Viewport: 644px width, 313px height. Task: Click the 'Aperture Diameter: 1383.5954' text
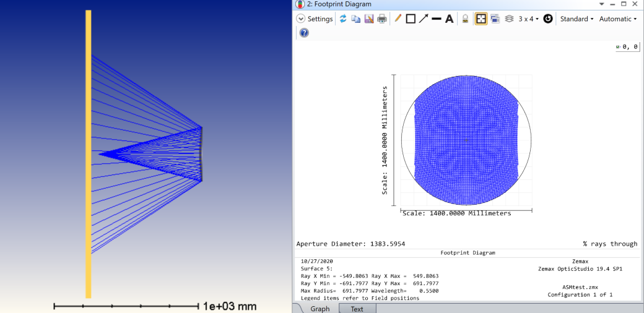pyautogui.click(x=350, y=244)
